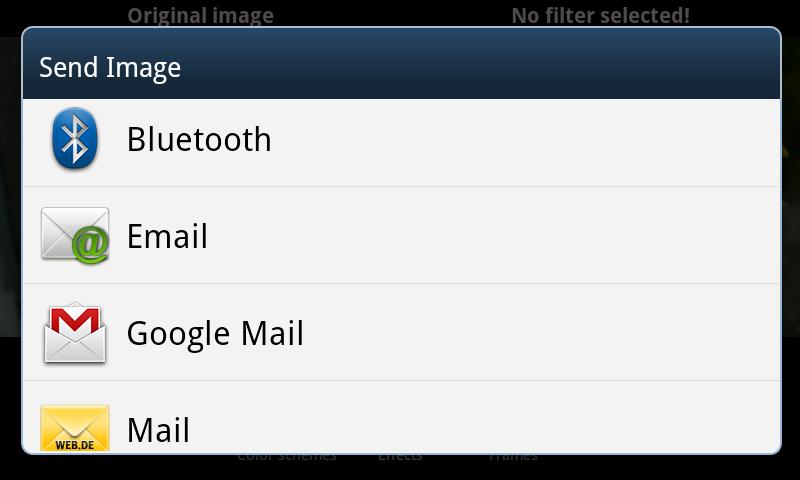The width and height of the screenshot is (800, 480).
Task: Open the Google Mail envelope icon
Action: 75,333
